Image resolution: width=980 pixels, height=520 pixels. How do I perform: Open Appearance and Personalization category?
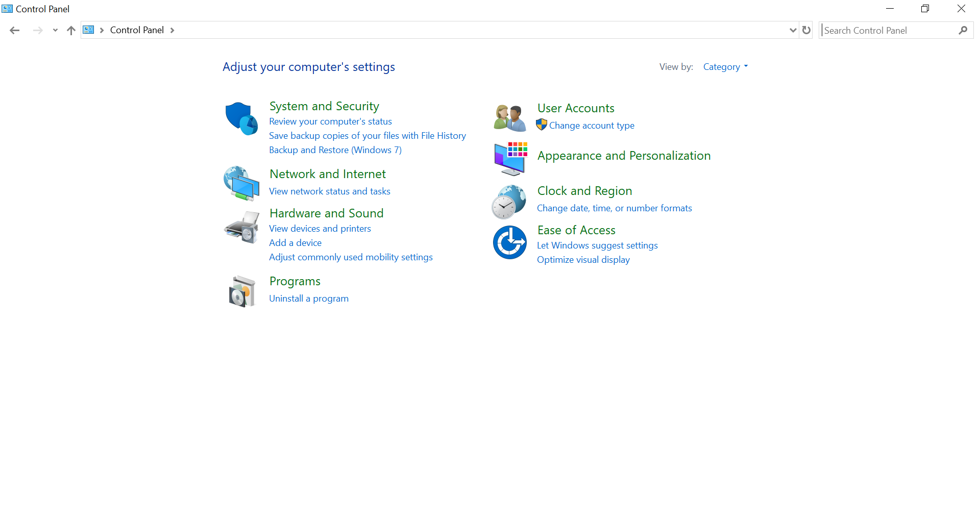click(624, 156)
